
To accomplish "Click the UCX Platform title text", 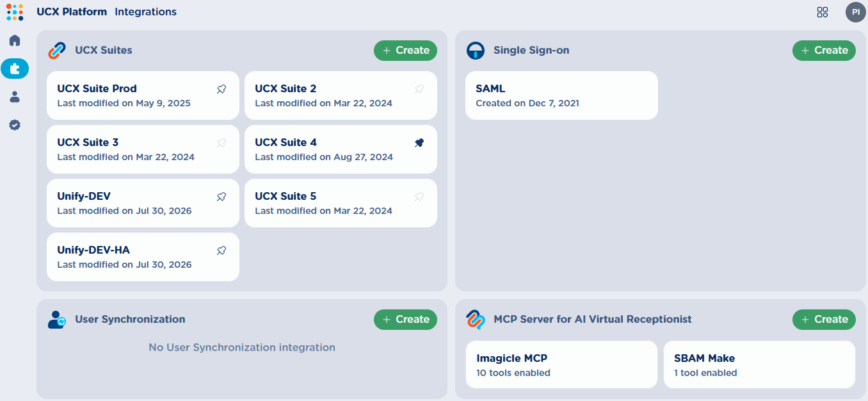I will pyautogui.click(x=72, y=12).
